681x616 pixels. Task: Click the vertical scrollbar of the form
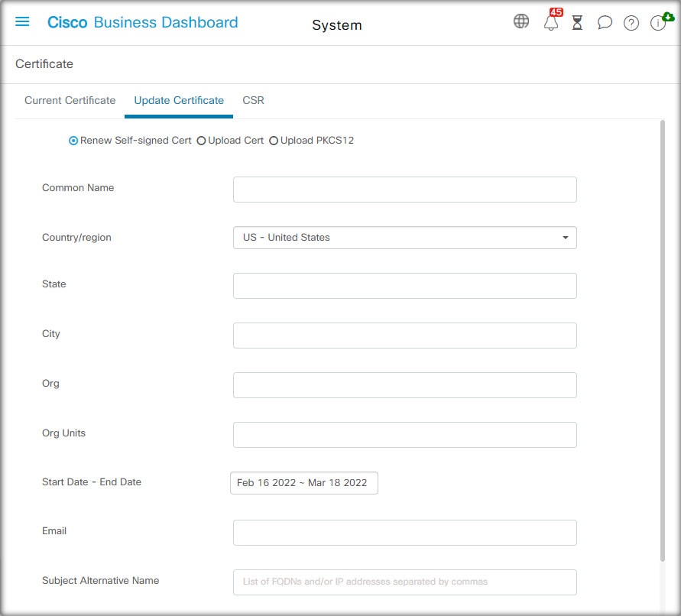(x=663, y=341)
